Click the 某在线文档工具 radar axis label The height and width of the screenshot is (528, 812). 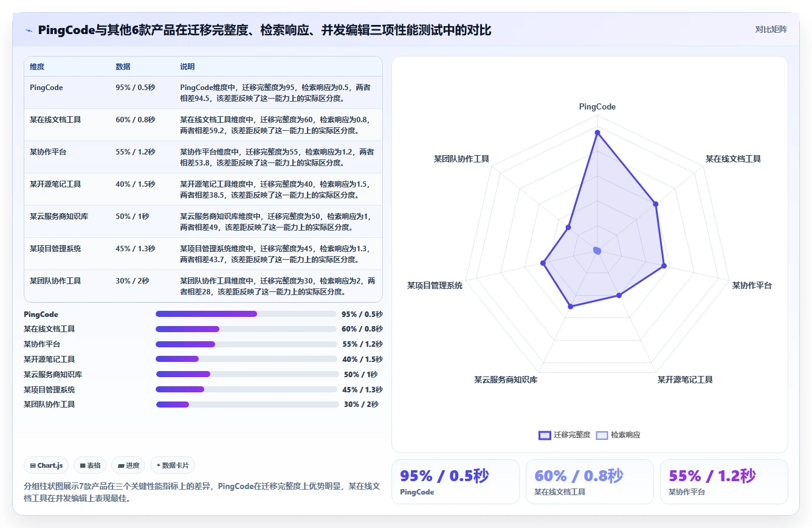733,159
